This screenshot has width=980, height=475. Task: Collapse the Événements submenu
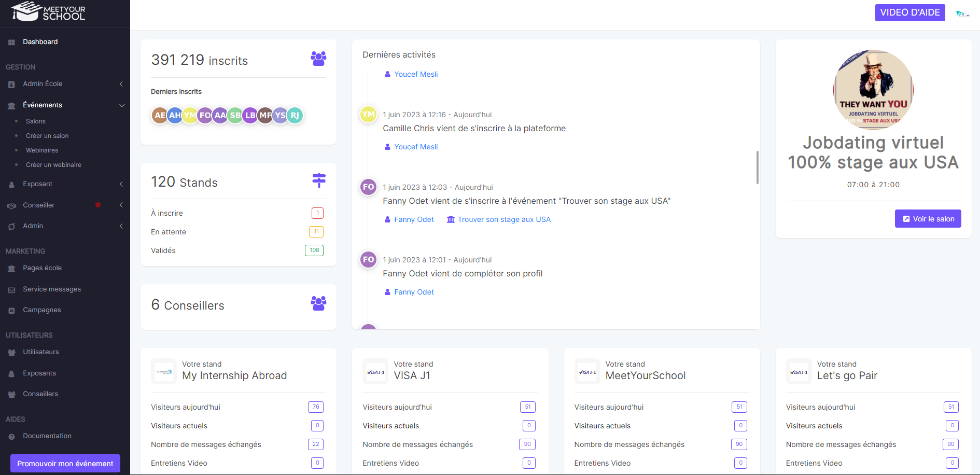[x=122, y=105]
